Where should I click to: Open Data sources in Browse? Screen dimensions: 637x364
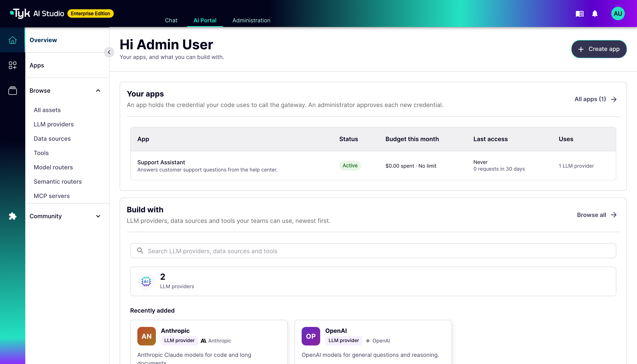(x=52, y=138)
